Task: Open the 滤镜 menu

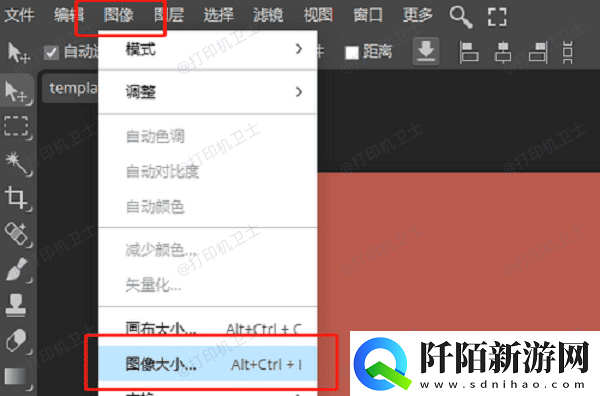Action: [x=268, y=15]
